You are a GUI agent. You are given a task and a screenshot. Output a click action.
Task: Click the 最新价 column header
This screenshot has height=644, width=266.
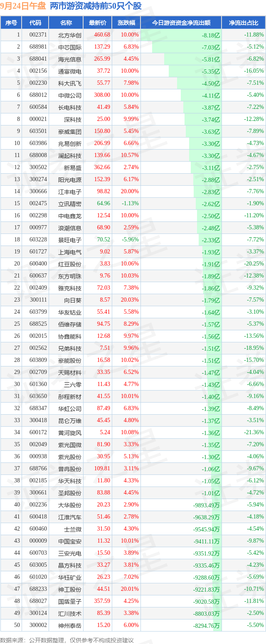point(98,23)
